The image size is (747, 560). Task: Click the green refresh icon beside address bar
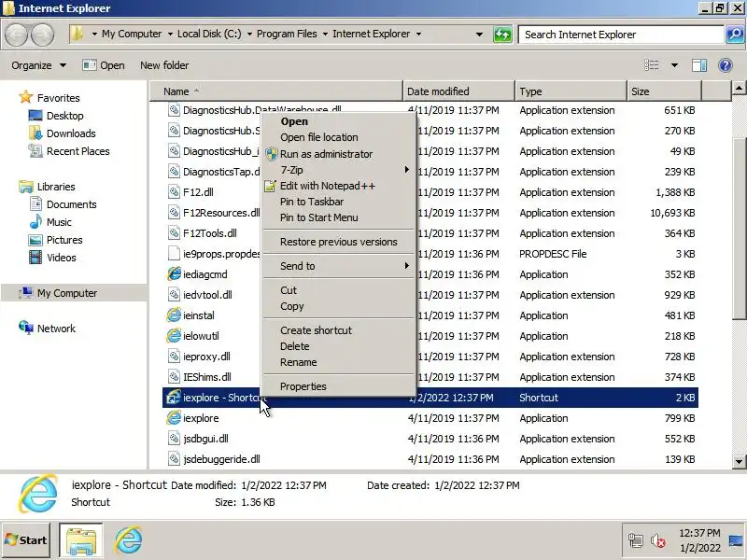point(502,35)
